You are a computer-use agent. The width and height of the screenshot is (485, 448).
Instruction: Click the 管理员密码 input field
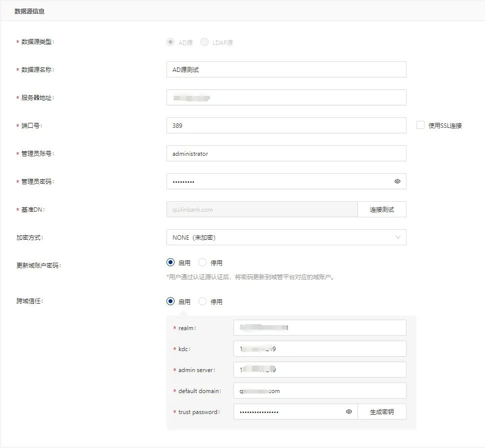pos(286,181)
